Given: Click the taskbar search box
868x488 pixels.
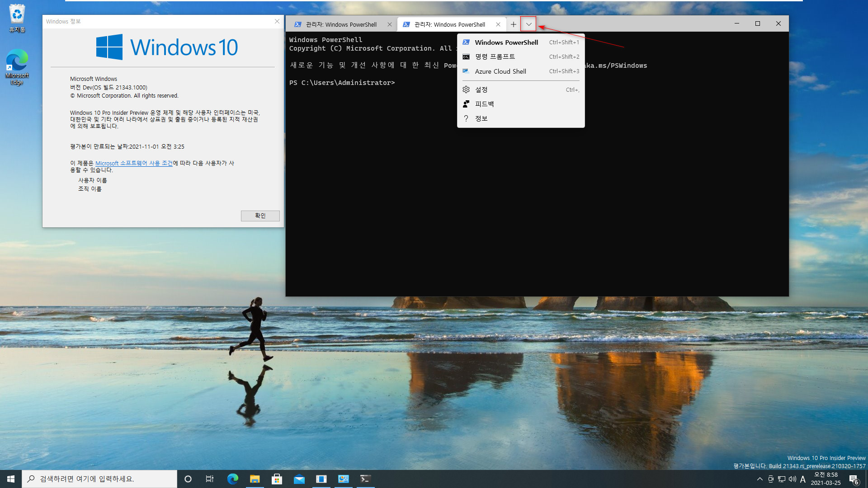Looking at the screenshot, I should (x=99, y=479).
